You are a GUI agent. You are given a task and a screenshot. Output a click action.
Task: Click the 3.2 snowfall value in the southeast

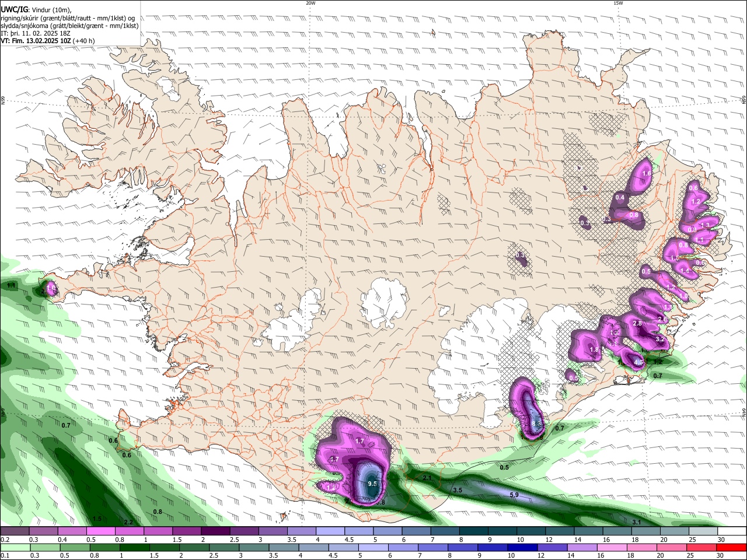[x=660, y=339]
